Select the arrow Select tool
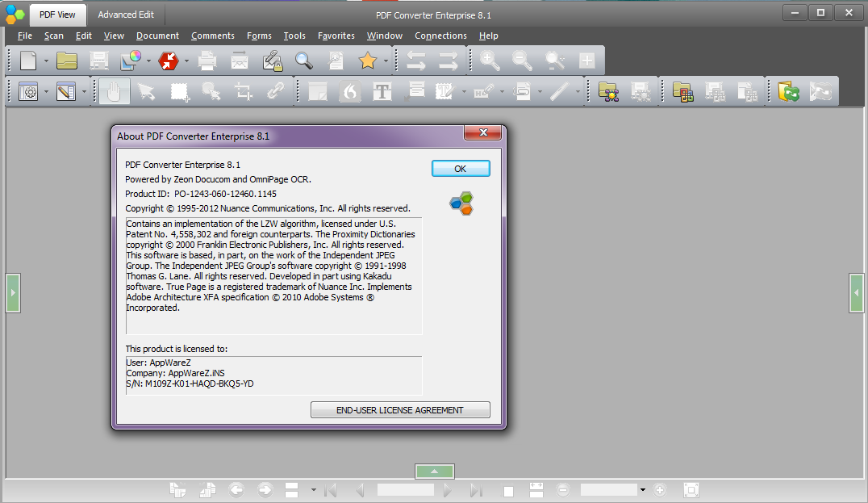 [x=146, y=91]
